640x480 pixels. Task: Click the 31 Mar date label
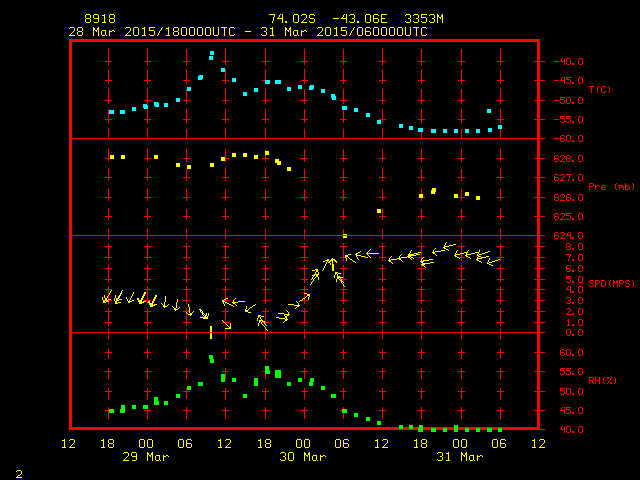click(x=460, y=457)
